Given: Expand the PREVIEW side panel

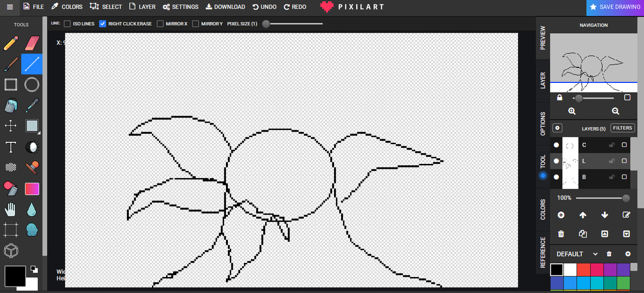Looking at the screenshot, I should pos(542,38).
